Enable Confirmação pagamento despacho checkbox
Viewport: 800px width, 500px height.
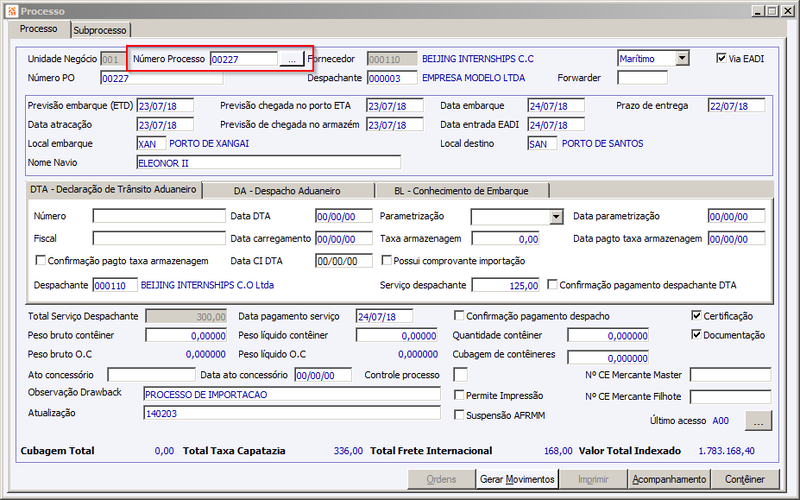click(x=459, y=316)
